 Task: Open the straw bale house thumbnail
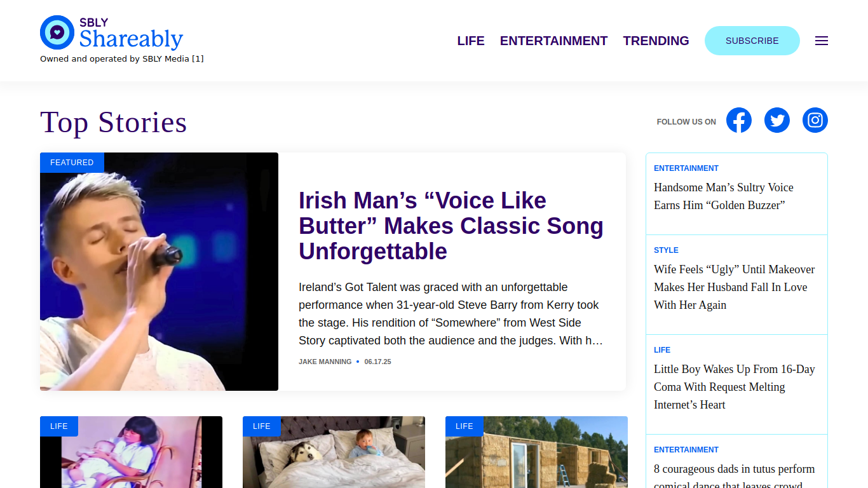(x=536, y=452)
